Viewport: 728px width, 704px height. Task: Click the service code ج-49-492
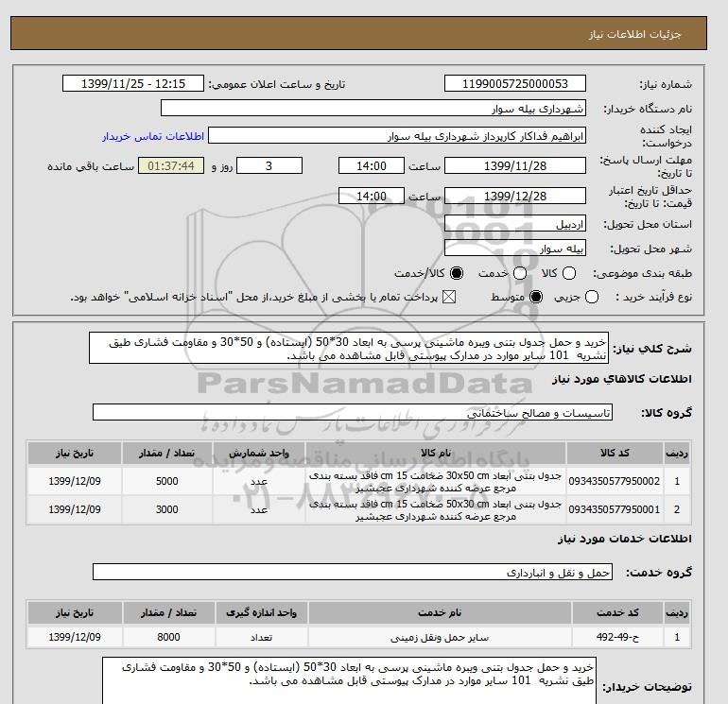pyautogui.click(x=617, y=637)
